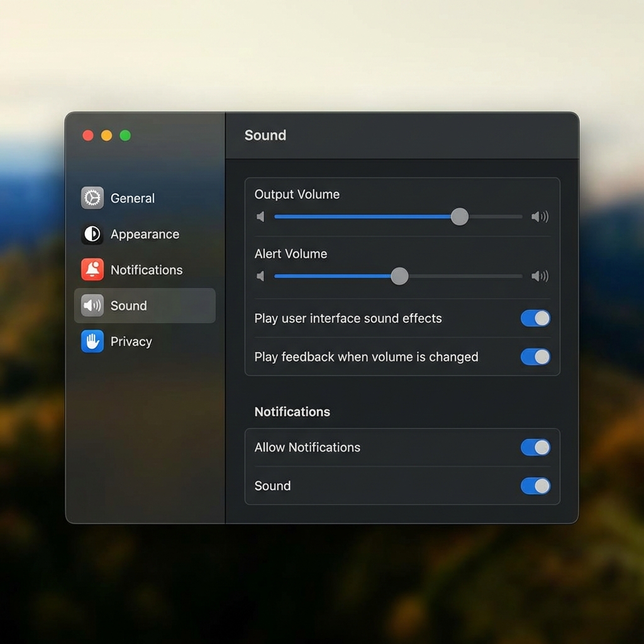The width and height of the screenshot is (644, 644).
Task: Select the Appearance icon in the sidebar
Action: (92, 234)
